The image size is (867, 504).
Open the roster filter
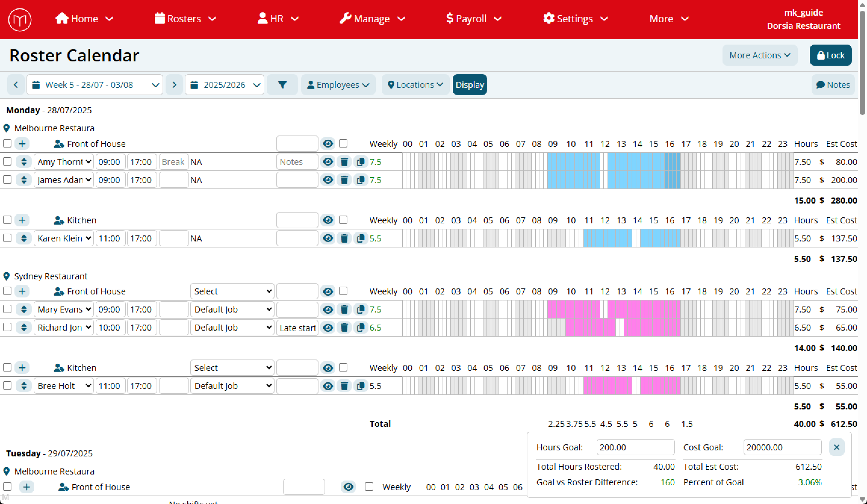point(282,85)
